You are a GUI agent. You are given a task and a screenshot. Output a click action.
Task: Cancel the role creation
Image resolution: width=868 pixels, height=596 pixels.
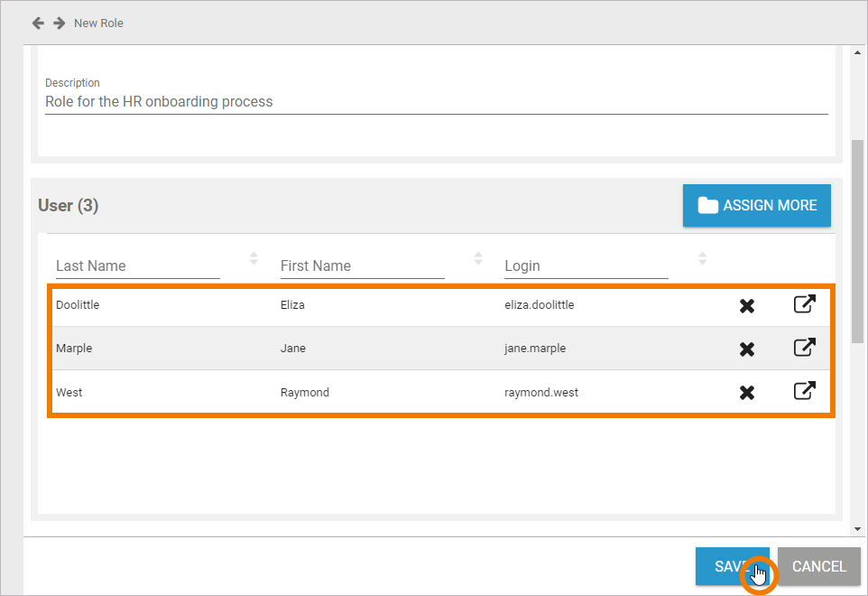(818, 566)
